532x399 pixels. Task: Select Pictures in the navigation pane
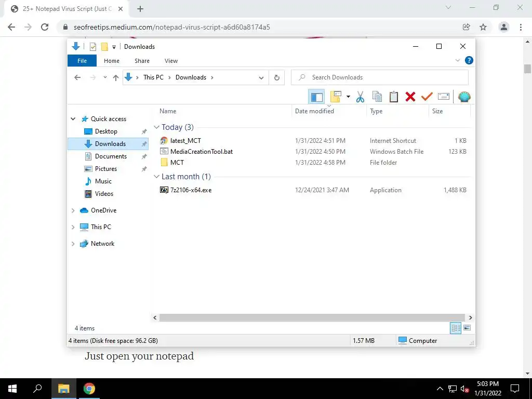pyautogui.click(x=106, y=169)
